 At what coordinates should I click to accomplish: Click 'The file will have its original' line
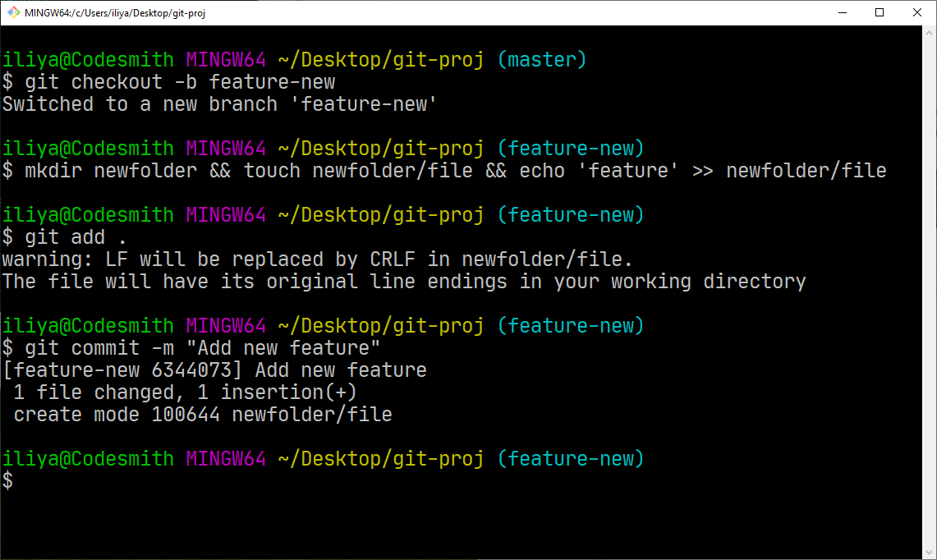pos(404,282)
